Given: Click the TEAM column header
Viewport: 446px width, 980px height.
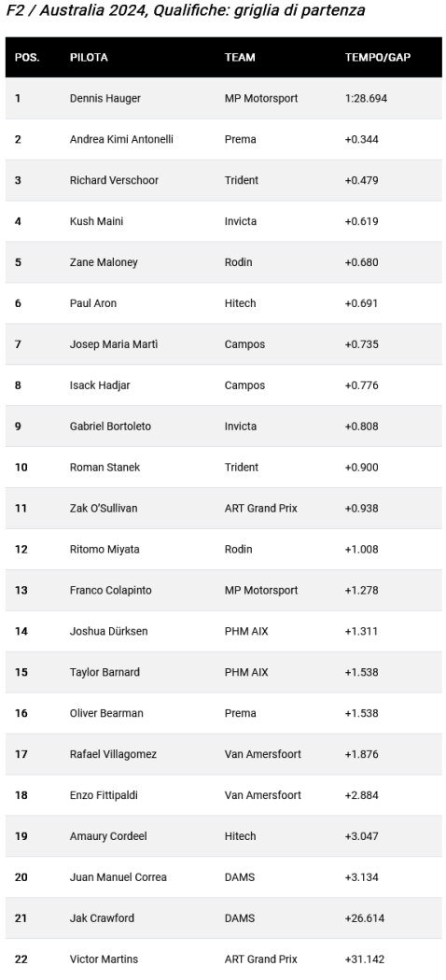Looking at the screenshot, I should point(240,58).
